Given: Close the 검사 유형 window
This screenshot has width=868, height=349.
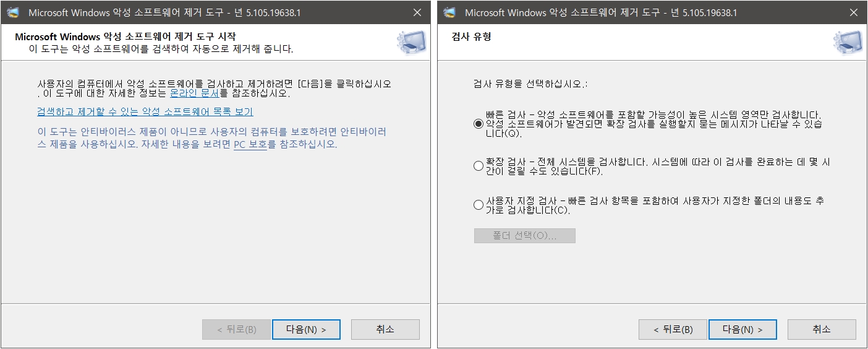Looking at the screenshot, I should click(x=854, y=12).
